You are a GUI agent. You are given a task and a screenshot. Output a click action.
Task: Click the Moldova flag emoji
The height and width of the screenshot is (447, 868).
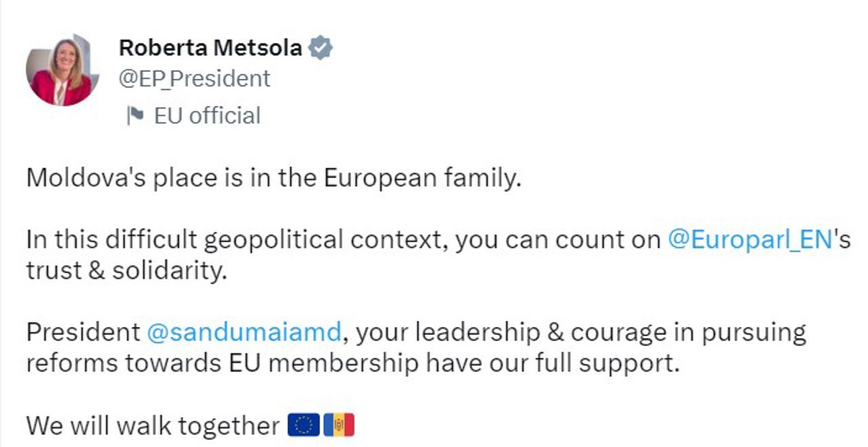point(339,425)
